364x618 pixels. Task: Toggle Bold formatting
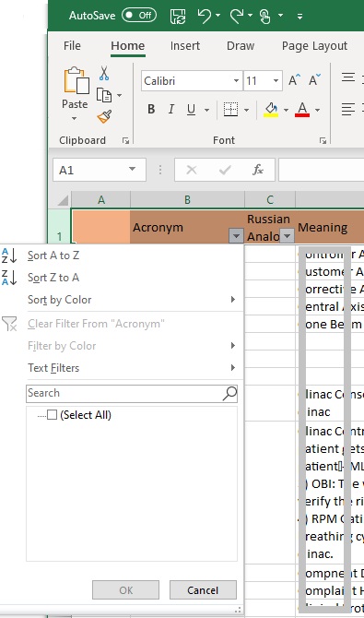tap(151, 109)
